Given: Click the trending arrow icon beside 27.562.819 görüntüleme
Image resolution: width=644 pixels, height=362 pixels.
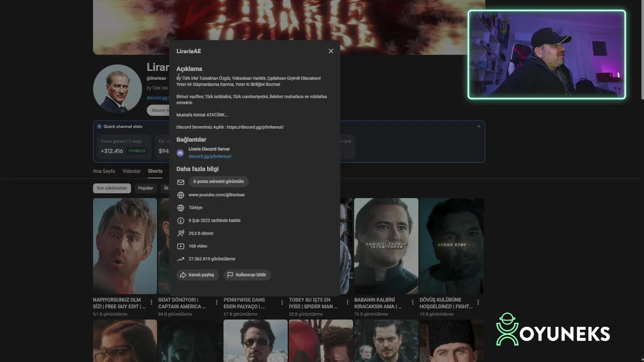Looking at the screenshot, I should click(x=181, y=259).
